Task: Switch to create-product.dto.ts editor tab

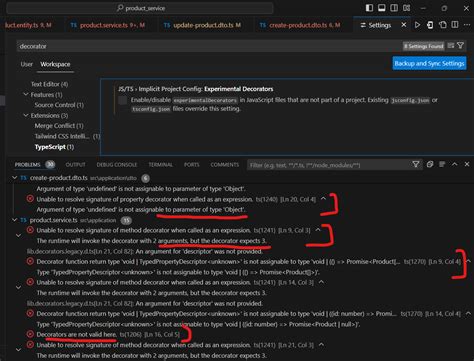Action: pyautogui.click(x=300, y=25)
